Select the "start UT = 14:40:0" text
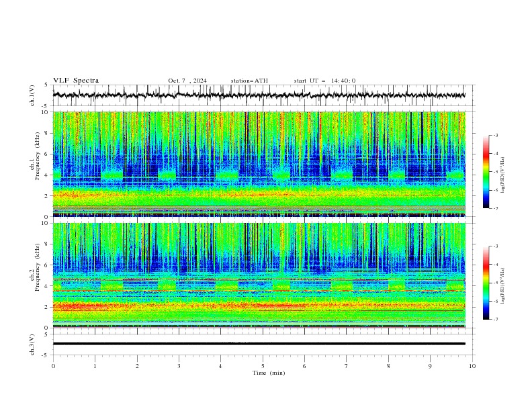Image resolution: width=532 pixels, height=411 pixels. coord(324,81)
